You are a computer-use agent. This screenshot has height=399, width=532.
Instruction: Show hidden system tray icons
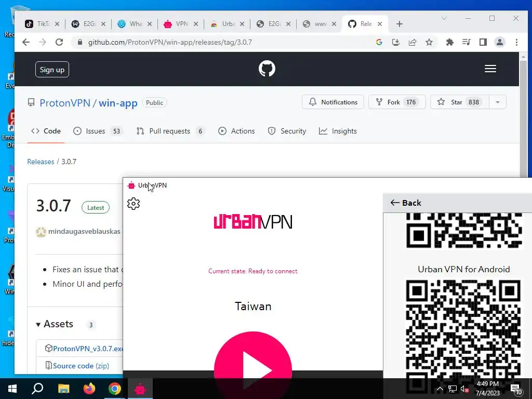click(x=440, y=389)
